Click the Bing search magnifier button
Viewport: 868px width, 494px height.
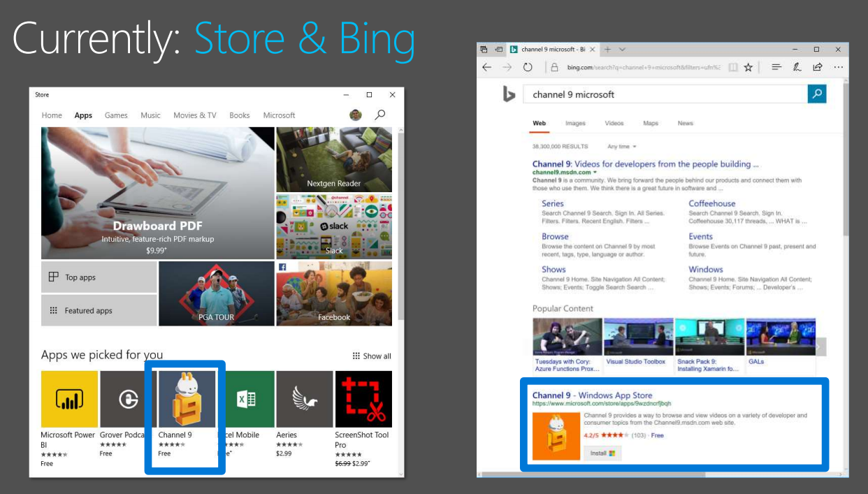pyautogui.click(x=816, y=94)
